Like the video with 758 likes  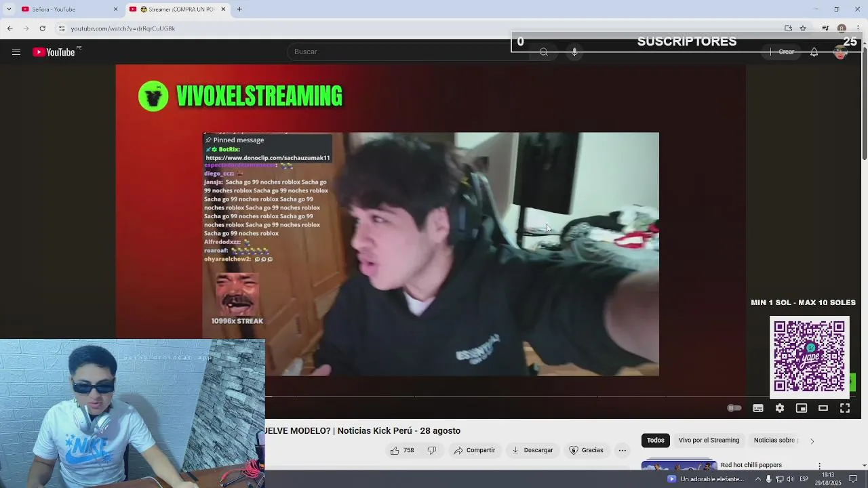401,450
